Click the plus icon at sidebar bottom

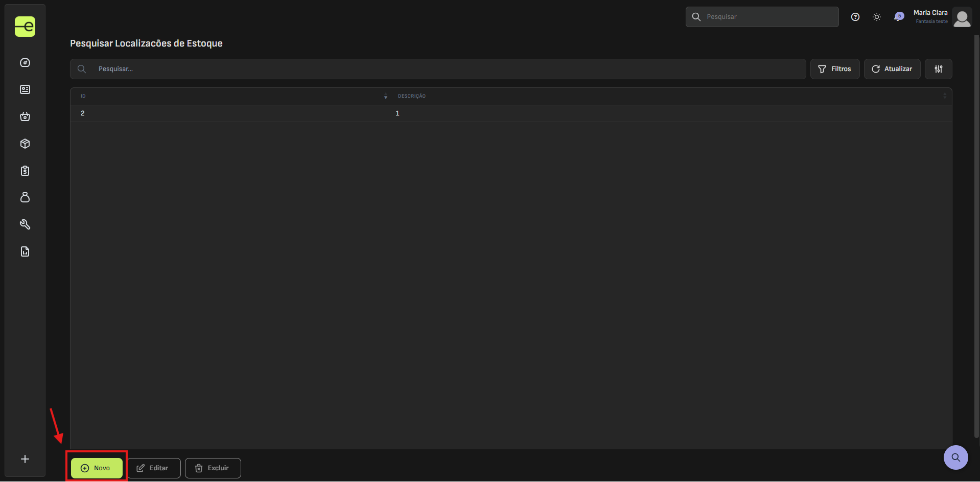(25, 460)
